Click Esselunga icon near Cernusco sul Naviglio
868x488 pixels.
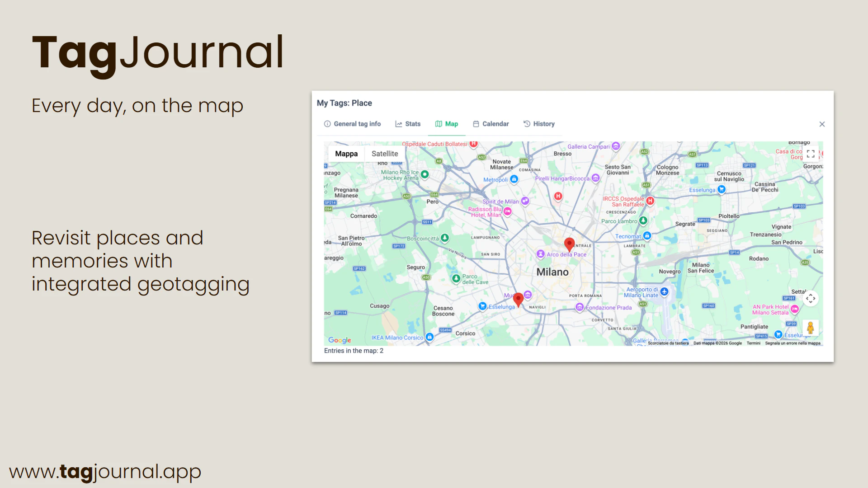(722, 189)
